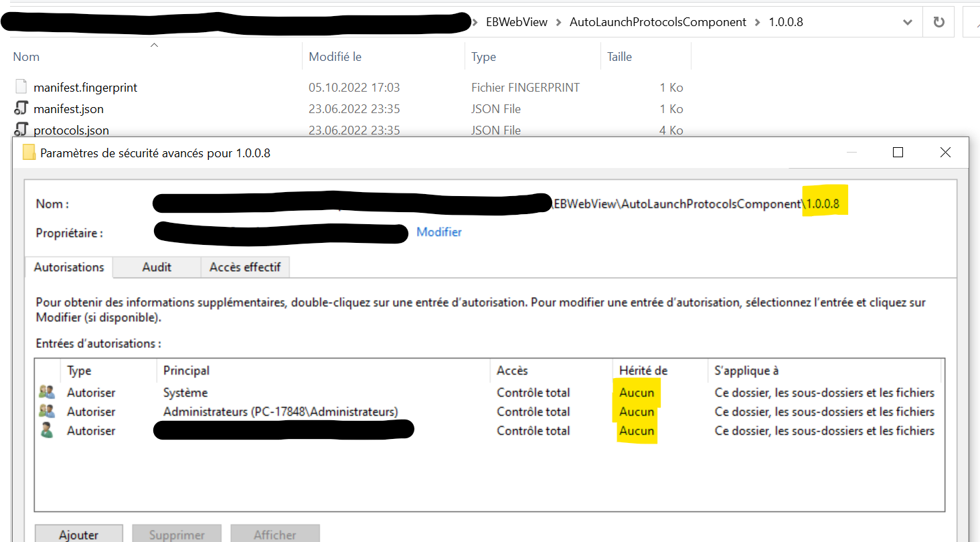The height and width of the screenshot is (542, 980).
Task: Select the Autorisations tab
Action: [x=68, y=267]
